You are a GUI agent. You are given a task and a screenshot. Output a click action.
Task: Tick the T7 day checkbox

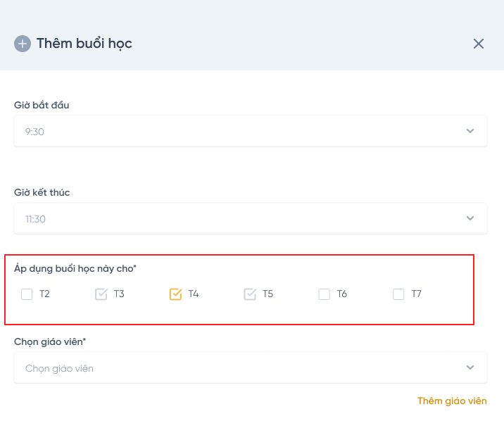(x=399, y=294)
